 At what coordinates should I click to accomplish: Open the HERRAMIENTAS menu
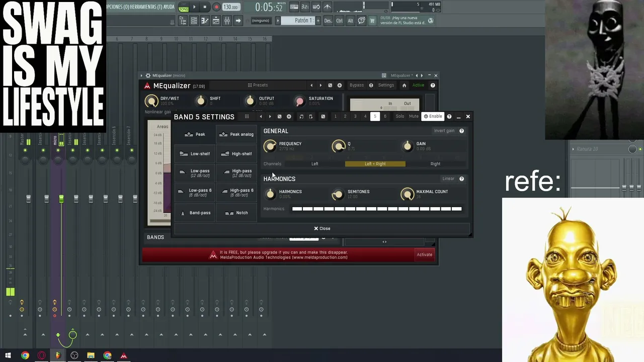click(145, 7)
